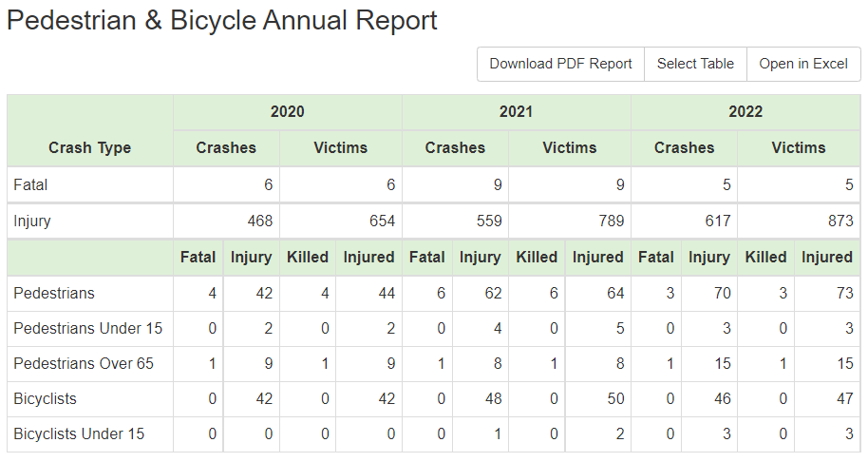Click the Injury row label
Screen dimensions: 868x462
click(x=32, y=221)
